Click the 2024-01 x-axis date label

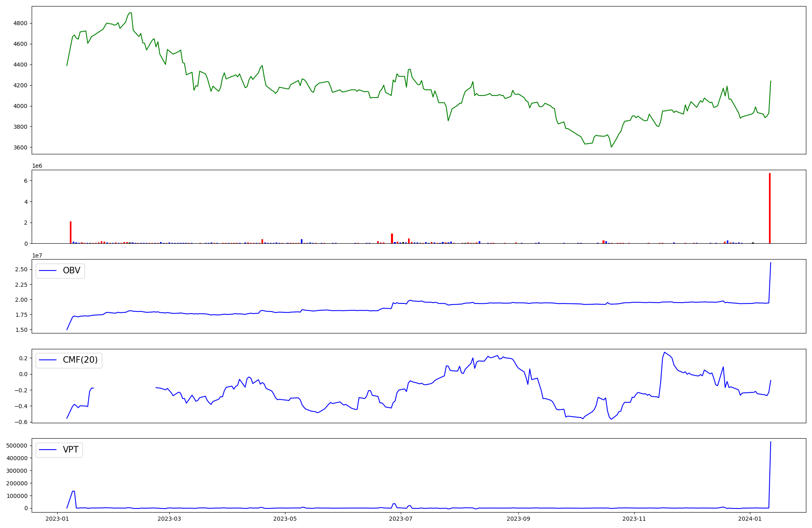click(750, 519)
